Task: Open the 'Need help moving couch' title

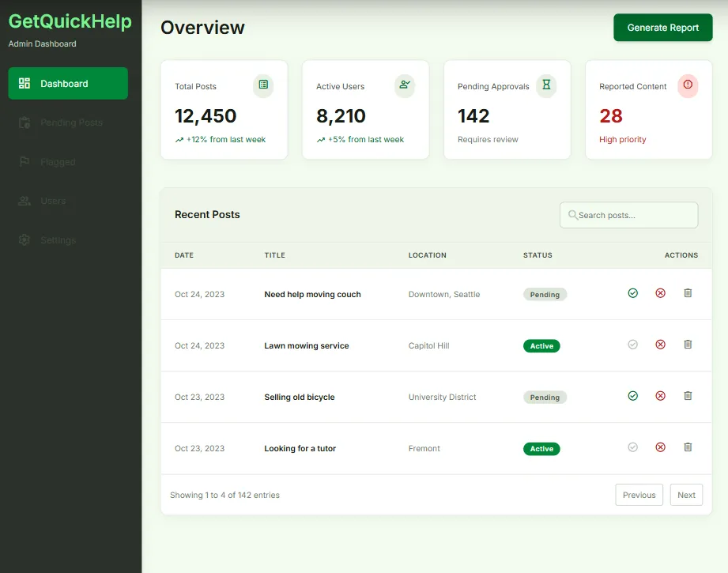Action: [x=312, y=294]
